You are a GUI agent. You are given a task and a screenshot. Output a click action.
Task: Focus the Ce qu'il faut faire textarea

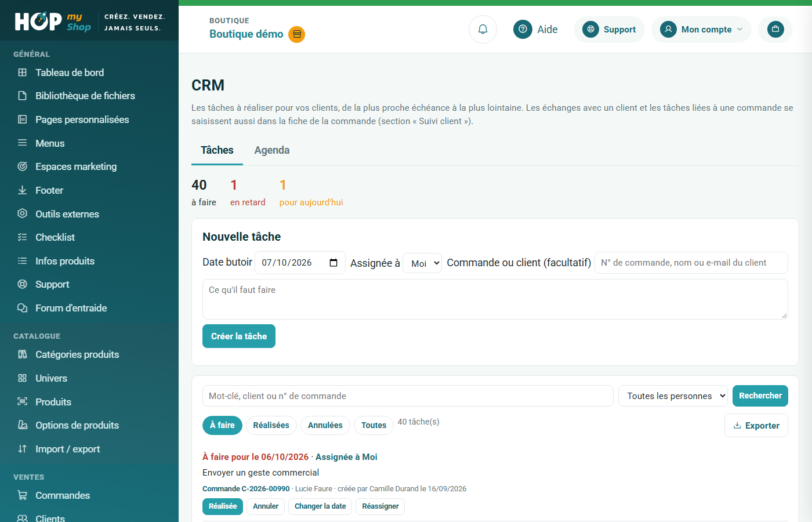495,299
